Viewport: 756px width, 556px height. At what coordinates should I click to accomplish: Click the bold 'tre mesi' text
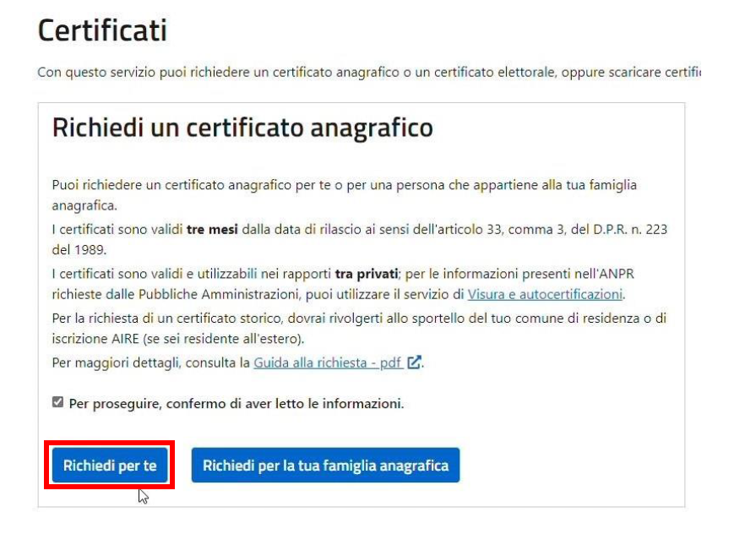pyautogui.click(x=212, y=229)
